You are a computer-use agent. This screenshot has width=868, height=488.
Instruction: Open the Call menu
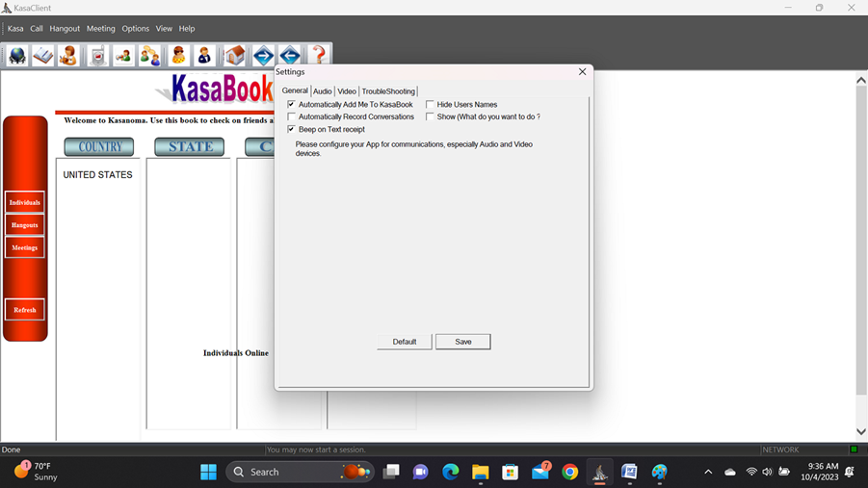[x=37, y=28]
